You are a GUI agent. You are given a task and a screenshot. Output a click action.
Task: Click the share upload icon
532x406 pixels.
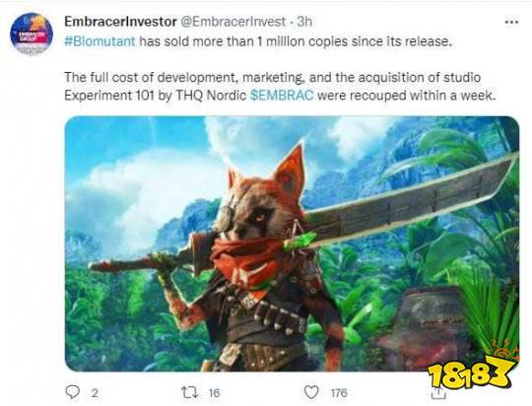[438, 393]
